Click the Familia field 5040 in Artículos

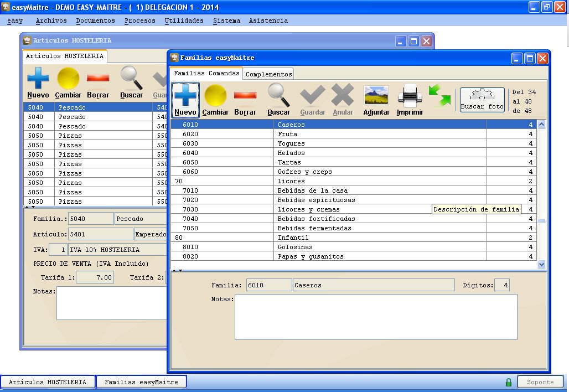coord(91,219)
